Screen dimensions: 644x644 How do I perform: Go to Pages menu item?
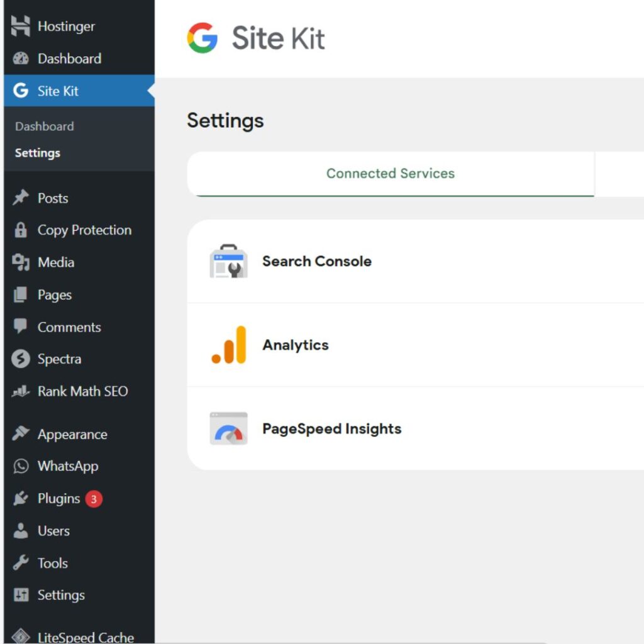79,294
